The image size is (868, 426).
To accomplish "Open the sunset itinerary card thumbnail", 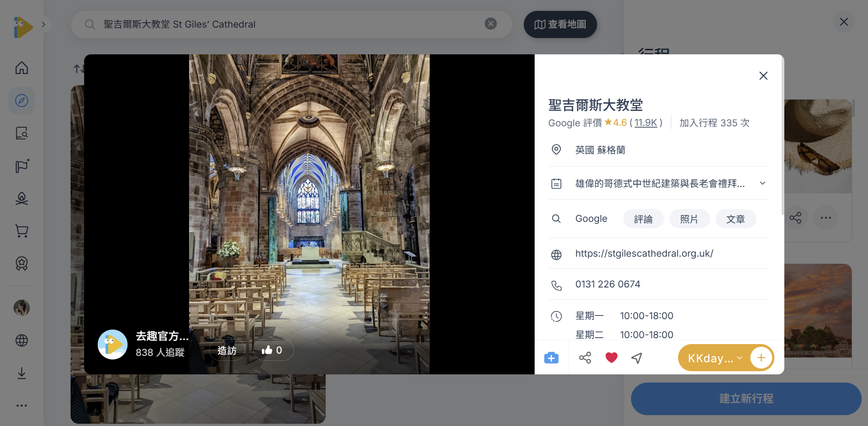I will pyautogui.click(x=818, y=311).
